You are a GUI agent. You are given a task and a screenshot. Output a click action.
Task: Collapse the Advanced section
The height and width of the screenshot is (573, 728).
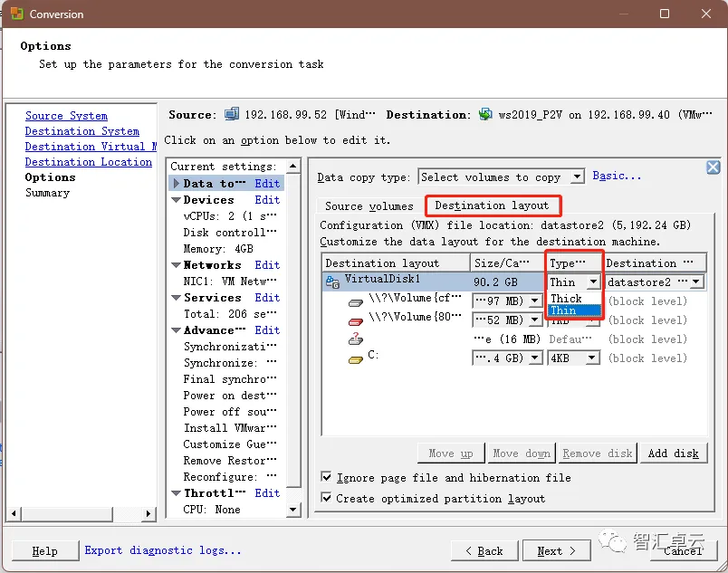pos(176,330)
